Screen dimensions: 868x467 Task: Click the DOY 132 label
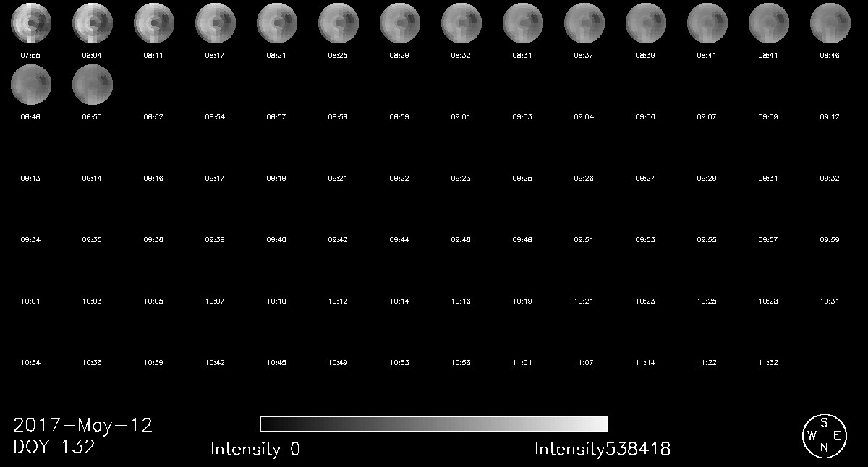point(54,447)
